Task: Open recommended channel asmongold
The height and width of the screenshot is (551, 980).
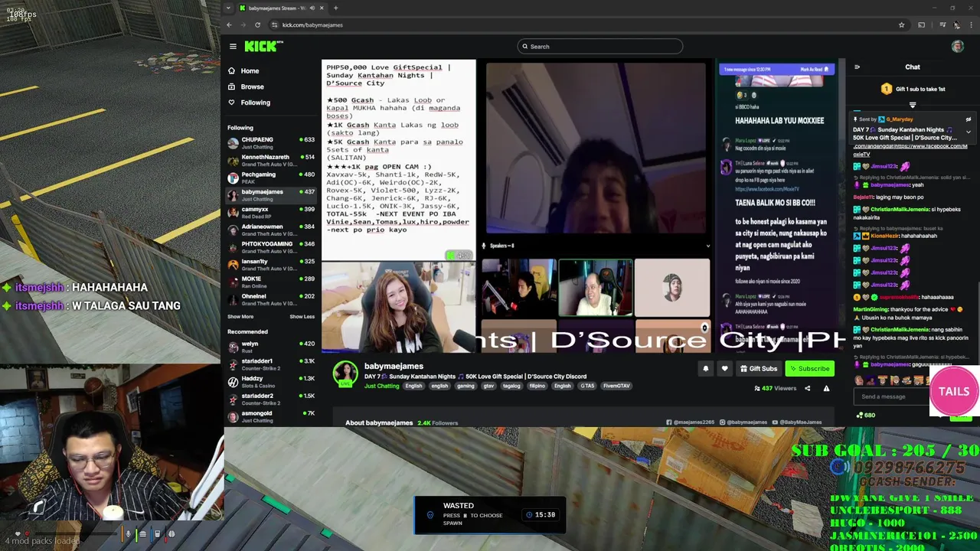Action: click(x=271, y=416)
